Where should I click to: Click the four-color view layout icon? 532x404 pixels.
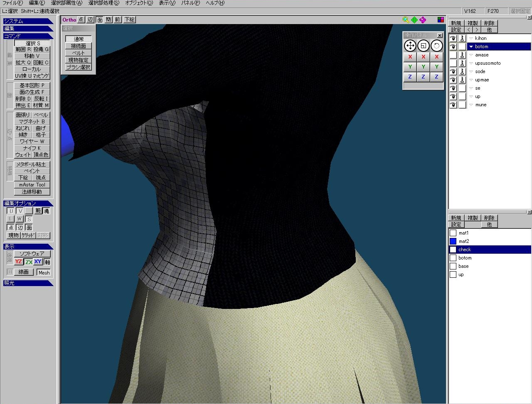tap(441, 20)
